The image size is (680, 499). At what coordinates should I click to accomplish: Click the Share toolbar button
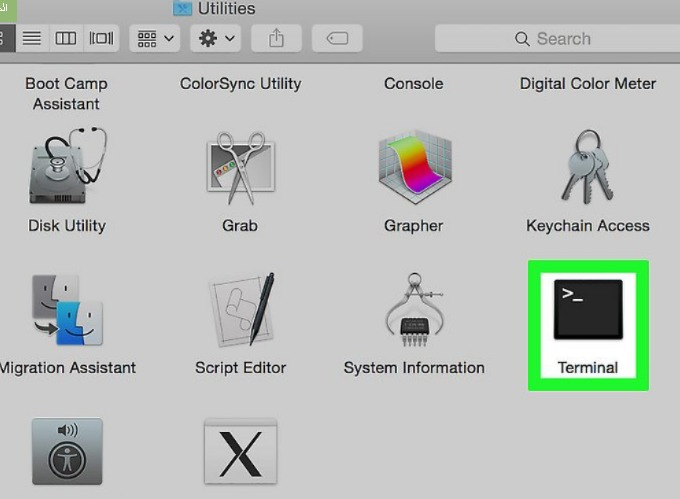[x=276, y=39]
